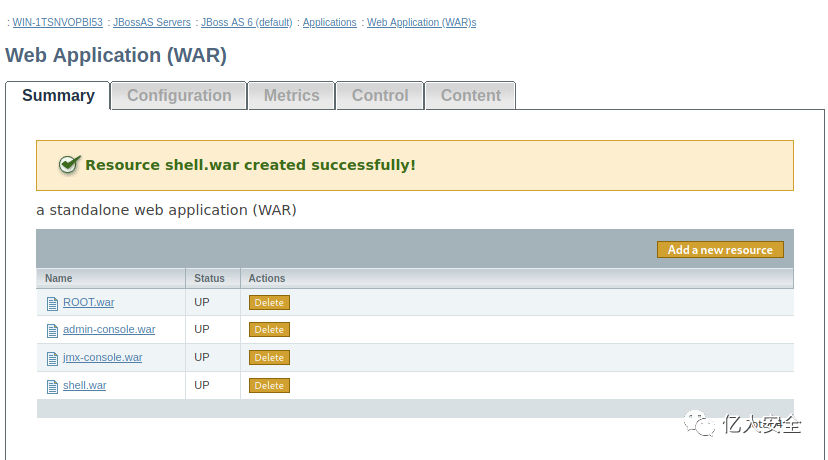Image resolution: width=828 pixels, height=460 pixels.
Task: Click the UP status of ROOT.war
Action: 202,302
